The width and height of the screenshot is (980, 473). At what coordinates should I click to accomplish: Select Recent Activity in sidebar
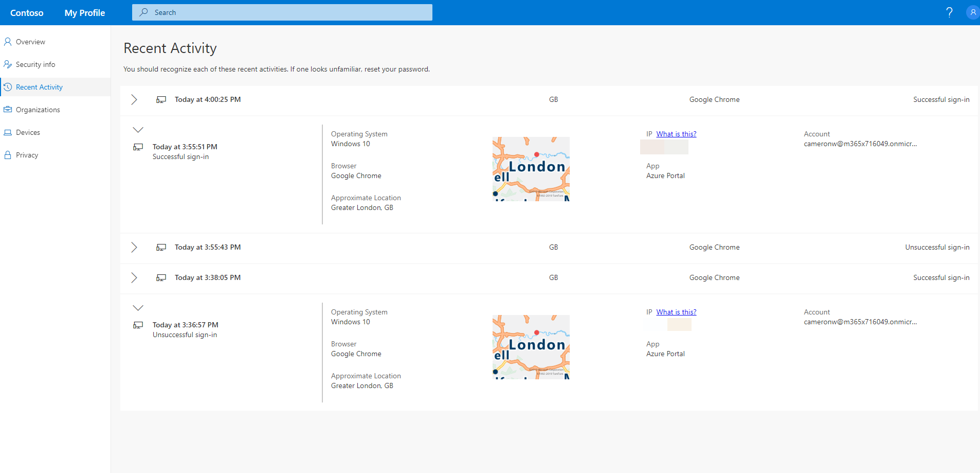point(55,87)
